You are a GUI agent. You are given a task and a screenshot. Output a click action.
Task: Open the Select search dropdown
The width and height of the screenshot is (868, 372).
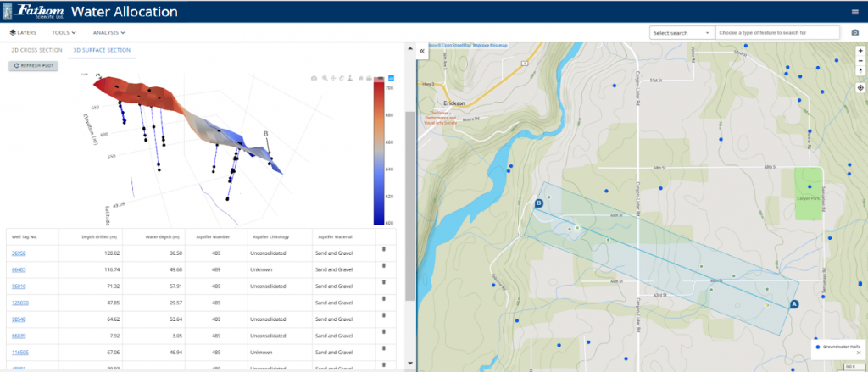point(682,33)
